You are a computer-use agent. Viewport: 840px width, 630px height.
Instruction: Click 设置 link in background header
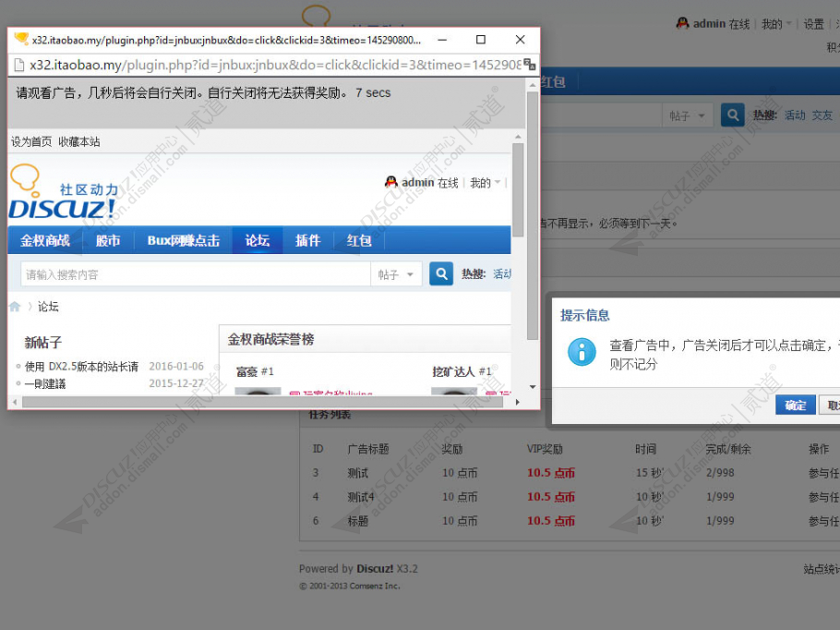(813, 24)
